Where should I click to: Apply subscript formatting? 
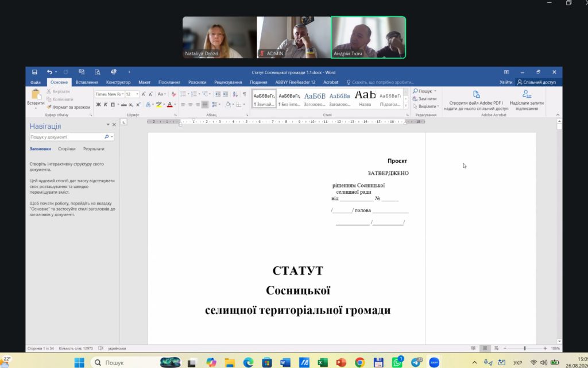click(x=131, y=105)
